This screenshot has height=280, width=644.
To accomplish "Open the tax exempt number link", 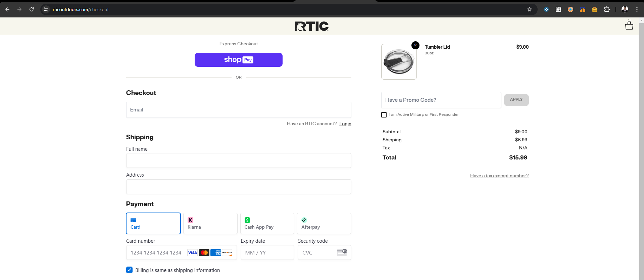I will [x=499, y=176].
